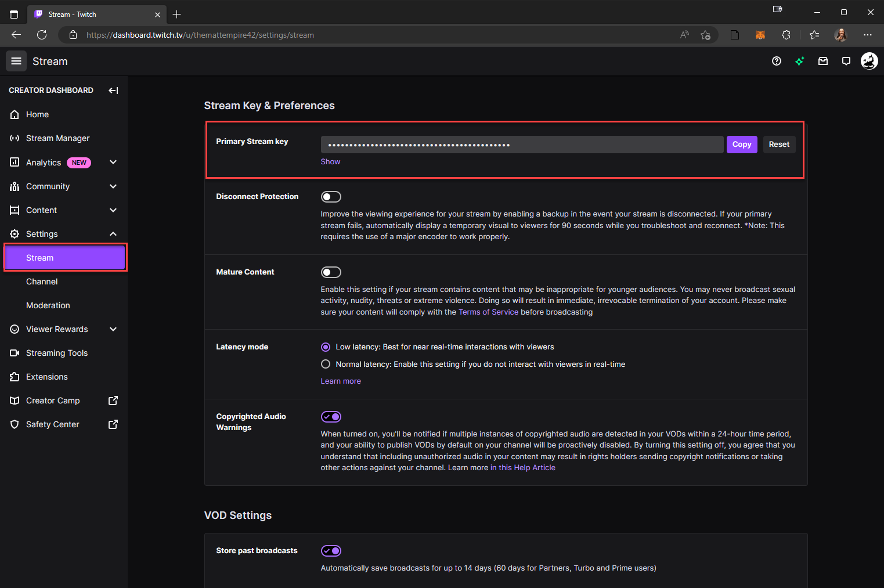Disable the Store past broadcasts toggle

[331, 551]
